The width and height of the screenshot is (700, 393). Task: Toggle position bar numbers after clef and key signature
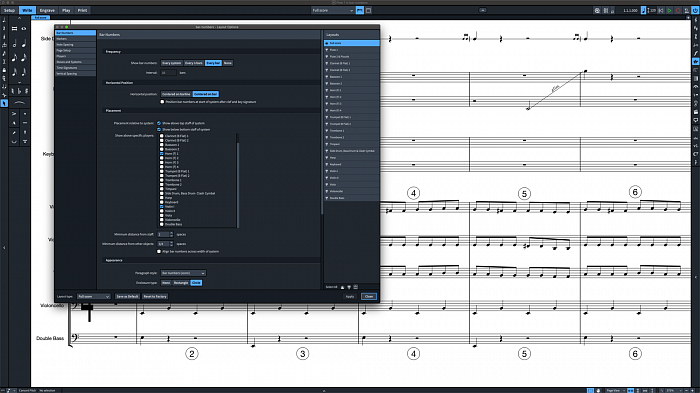(162, 102)
